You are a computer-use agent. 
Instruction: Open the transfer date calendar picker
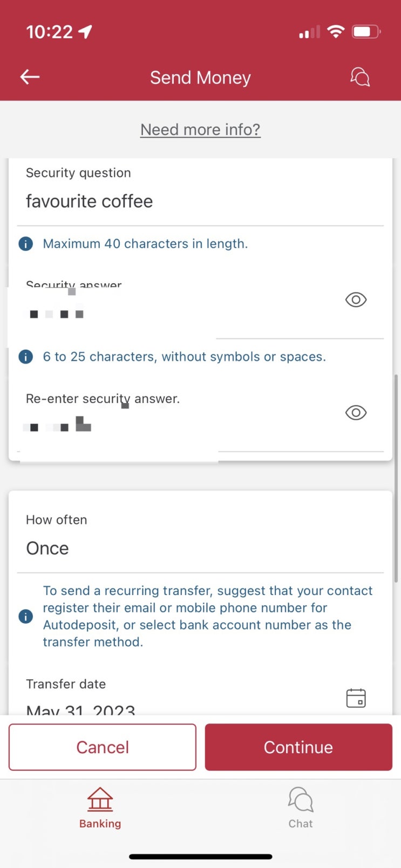356,698
